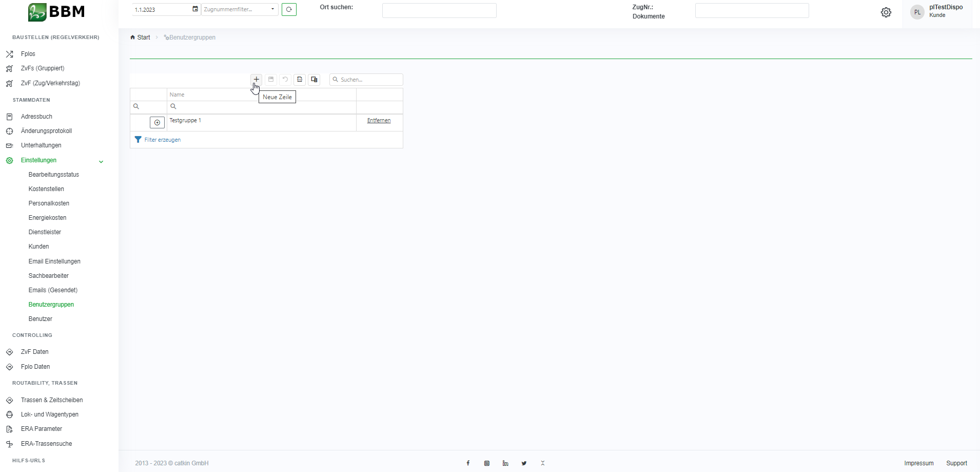Click Entfernen link for Testgruppe 1
Viewport: 980px width, 472px height.
(379, 121)
